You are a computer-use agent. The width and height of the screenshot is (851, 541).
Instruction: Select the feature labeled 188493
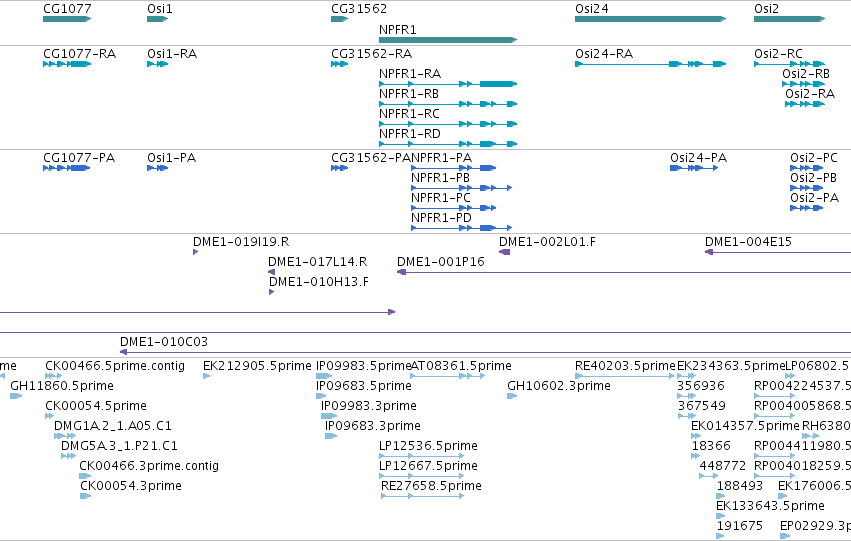[740, 487]
